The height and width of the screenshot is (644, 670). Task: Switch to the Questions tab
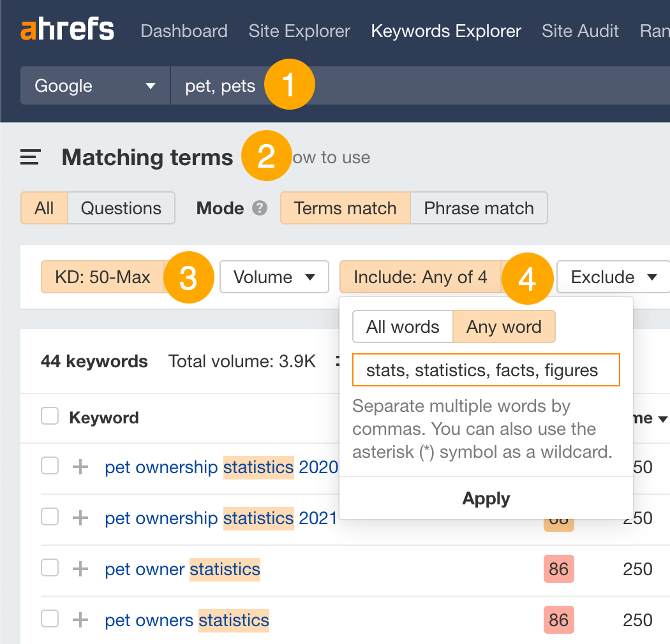click(x=121, y=208)
